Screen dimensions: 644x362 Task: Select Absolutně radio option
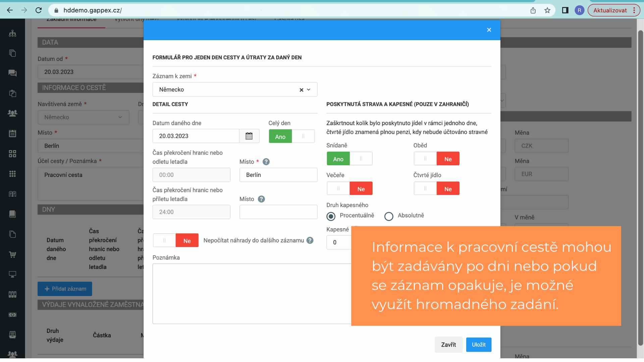coord(389,217)
